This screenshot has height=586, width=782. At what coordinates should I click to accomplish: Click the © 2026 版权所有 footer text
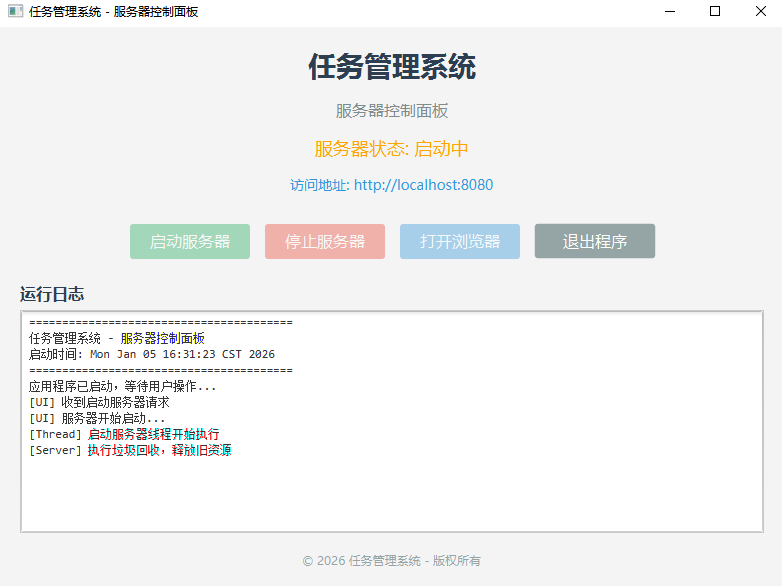pyautogui.click(x=391, y=561)
